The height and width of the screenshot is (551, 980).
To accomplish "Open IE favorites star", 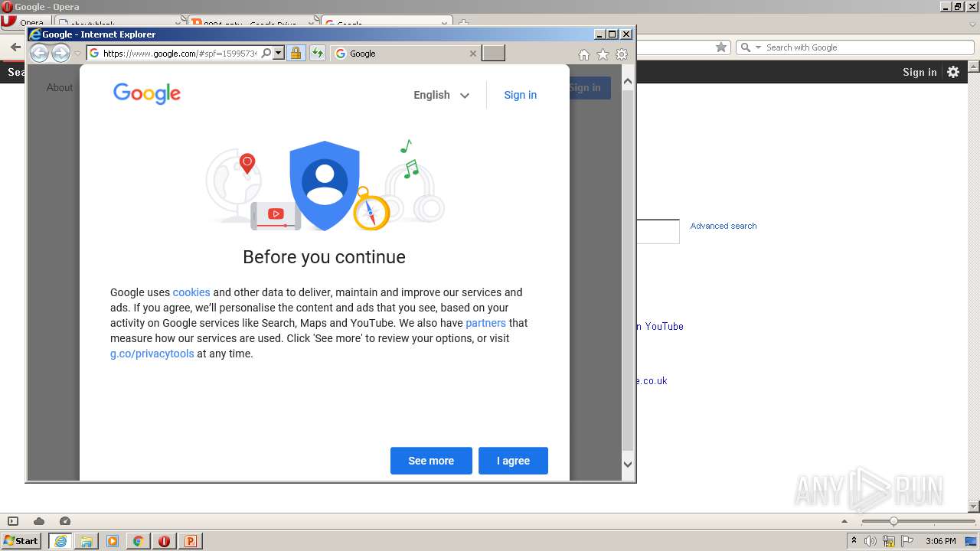I will click(x=603, y=54).
